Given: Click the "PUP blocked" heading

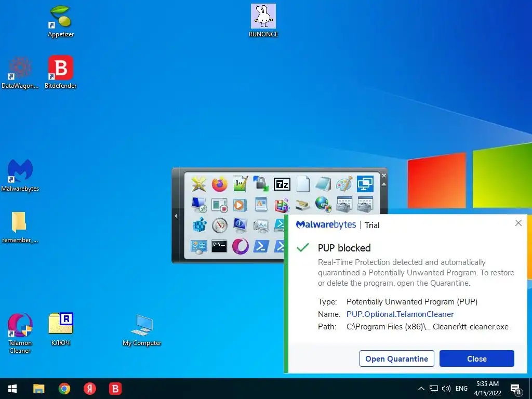Looking at the screenshot, I should [x=344, y=248].
